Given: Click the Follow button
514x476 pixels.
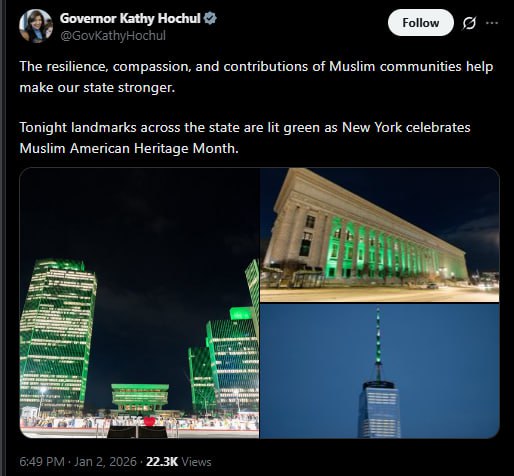Looking at the screenshot, I should click(421, 23).
